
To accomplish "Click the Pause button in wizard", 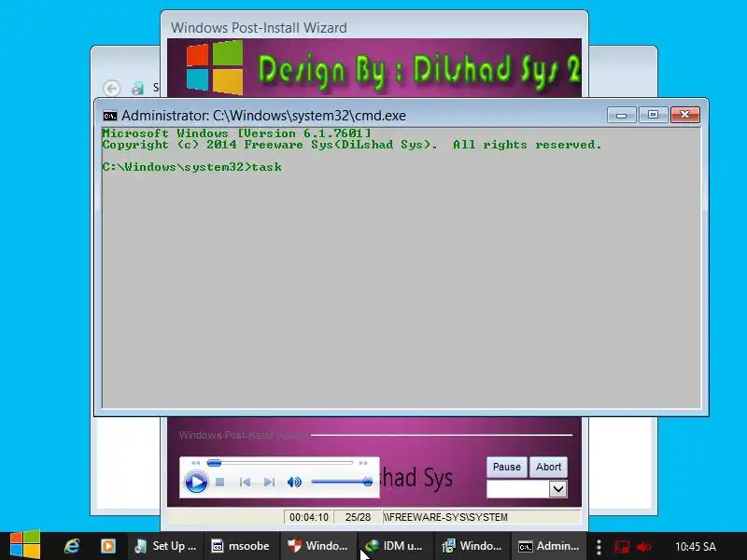I will 506,468.
